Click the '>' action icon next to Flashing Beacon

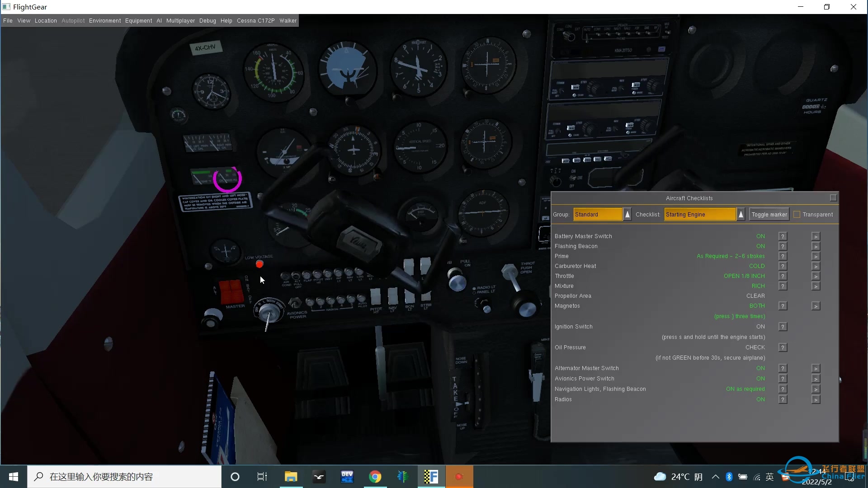(x=816, y=246)
